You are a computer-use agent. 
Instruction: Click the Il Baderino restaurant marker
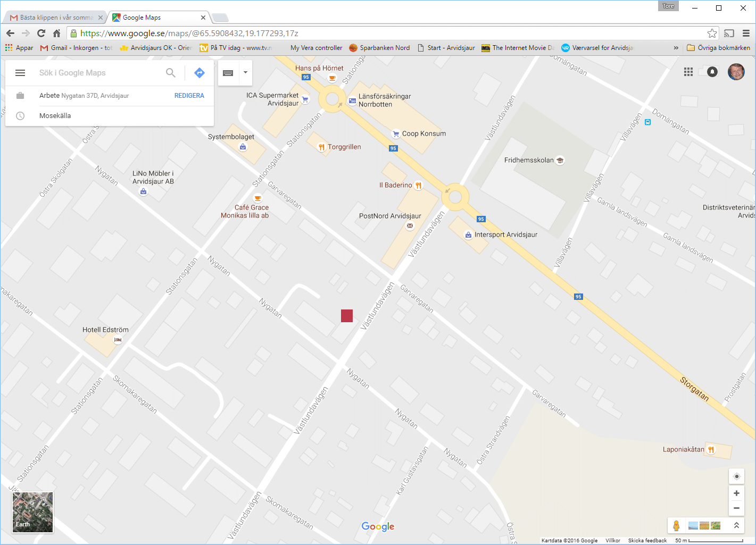coord(419,186)
